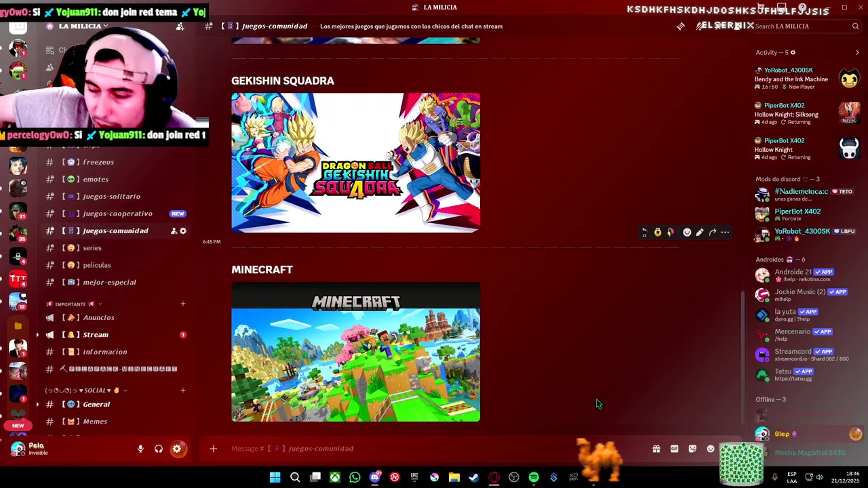
Task: Open user settings gear
Action: click(x=176, y=449)
